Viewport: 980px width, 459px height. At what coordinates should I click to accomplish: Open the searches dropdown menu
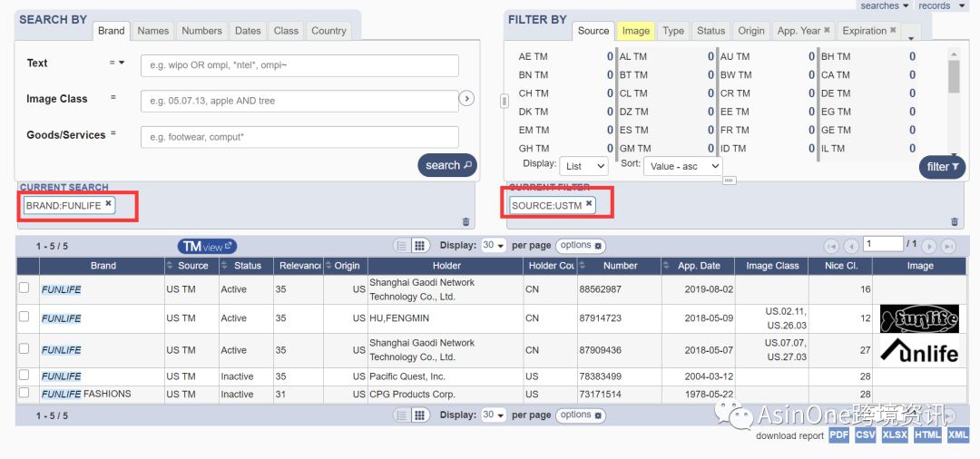pos(884,5)
